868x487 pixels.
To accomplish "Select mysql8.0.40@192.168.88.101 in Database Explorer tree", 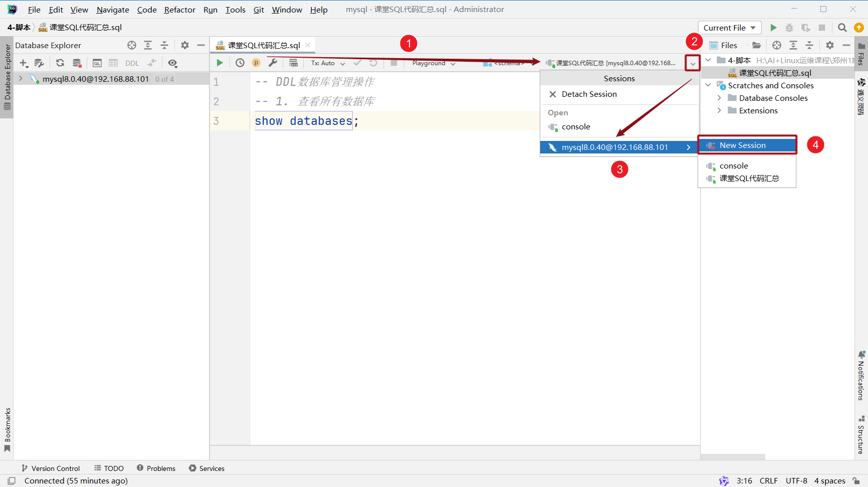I will [95, 79].
